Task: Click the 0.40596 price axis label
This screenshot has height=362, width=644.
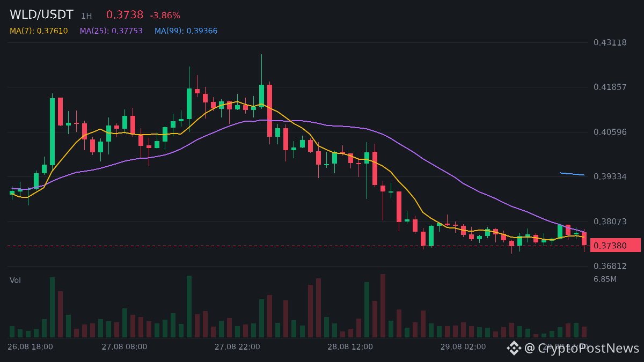Action: coord(610,132)
